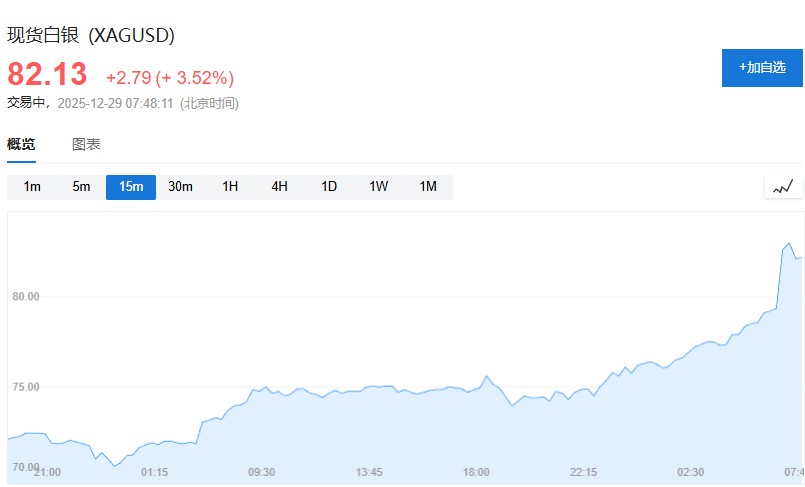Click the +2.79 (+3.52%) price change

170,77
